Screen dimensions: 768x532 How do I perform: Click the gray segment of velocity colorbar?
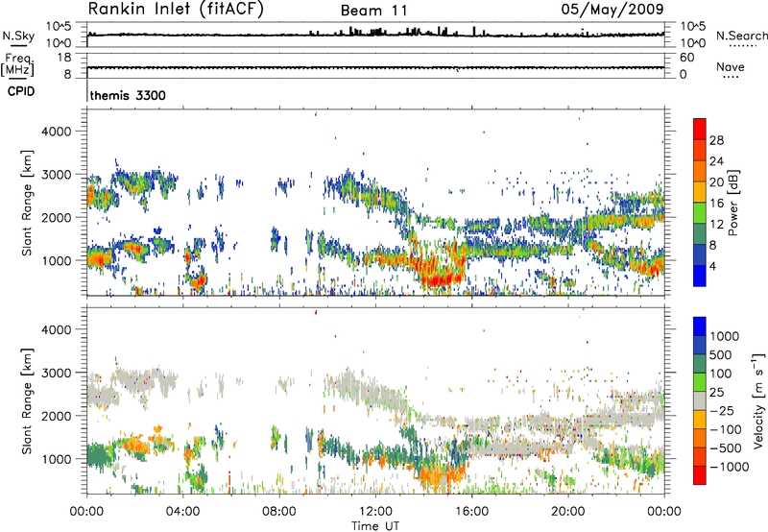(700, 400)
